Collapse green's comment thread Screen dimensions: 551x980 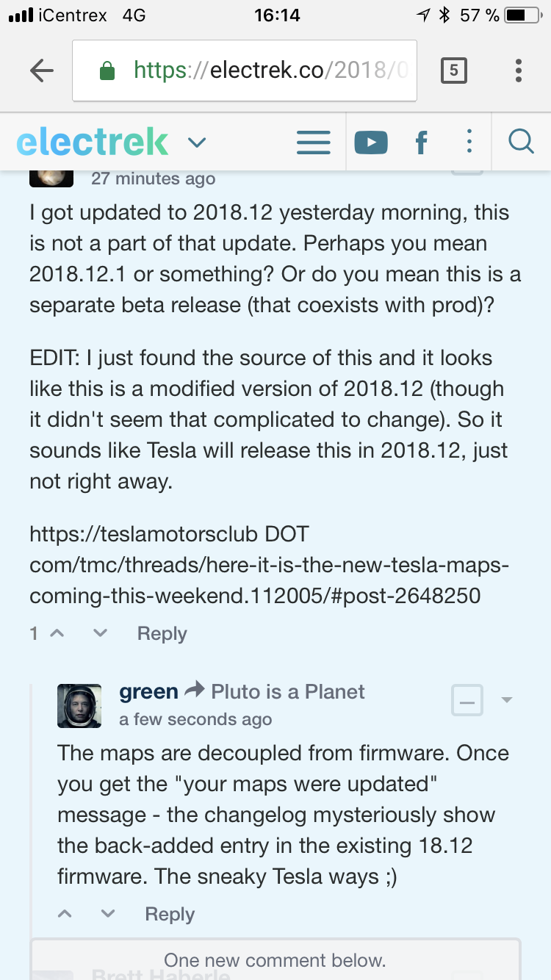point(467,700)
